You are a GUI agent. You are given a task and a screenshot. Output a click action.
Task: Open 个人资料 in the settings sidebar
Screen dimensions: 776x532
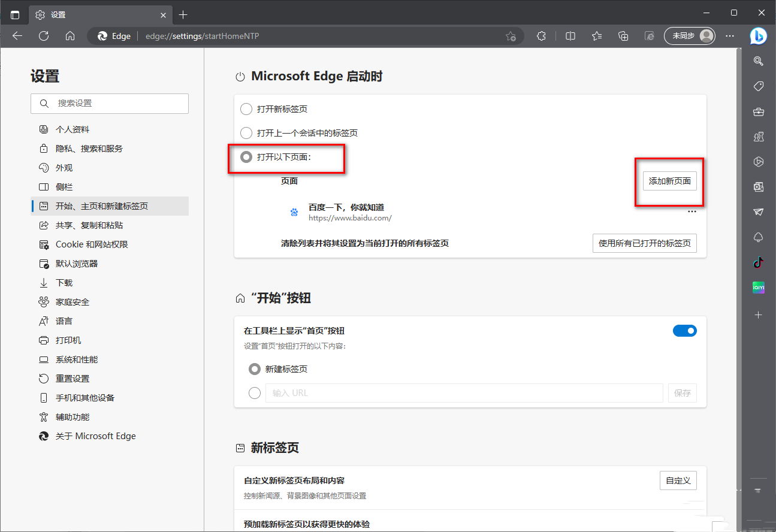pos(110,129)
